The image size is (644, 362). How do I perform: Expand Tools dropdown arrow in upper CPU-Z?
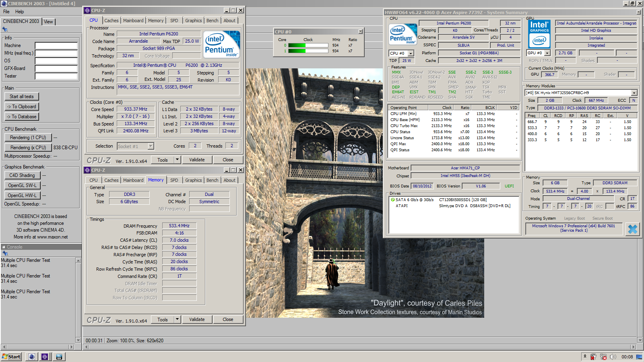[x=177, y=160]
